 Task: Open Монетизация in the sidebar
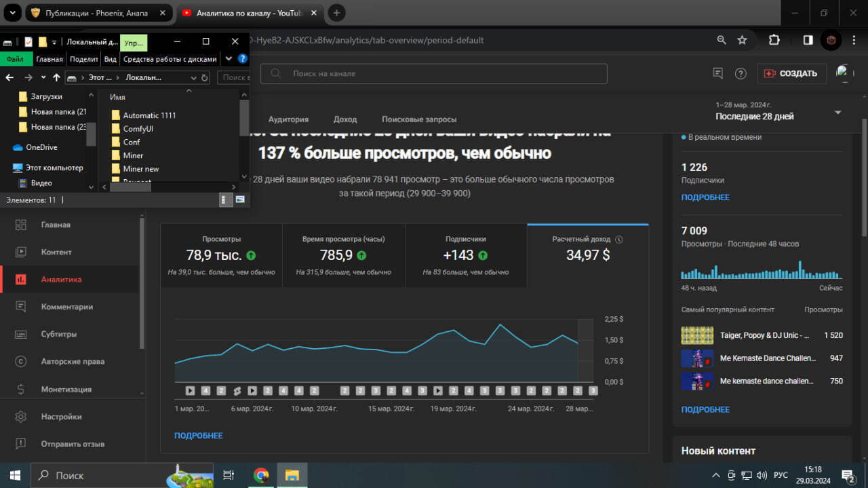[65, 390]
